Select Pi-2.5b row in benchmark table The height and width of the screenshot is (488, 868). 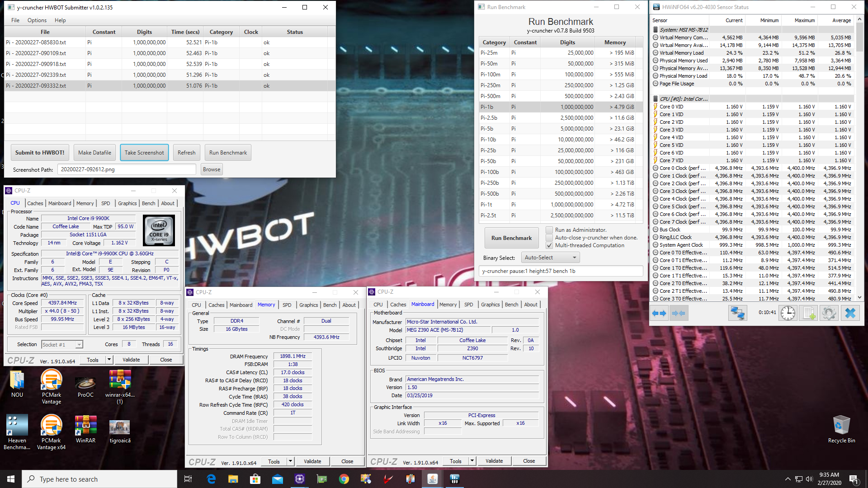pyautogui.click(x=561, y=118)
